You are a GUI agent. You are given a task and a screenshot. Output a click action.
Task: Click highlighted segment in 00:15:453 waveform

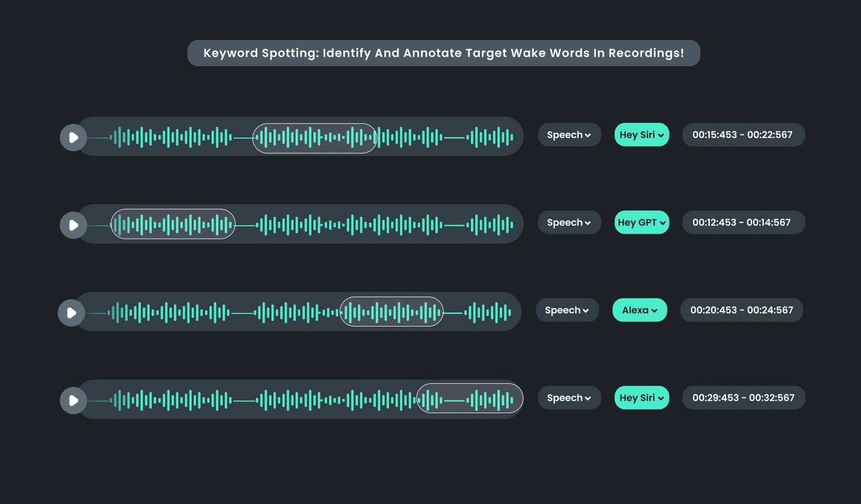pyautogui.click(x=314, y=139)
